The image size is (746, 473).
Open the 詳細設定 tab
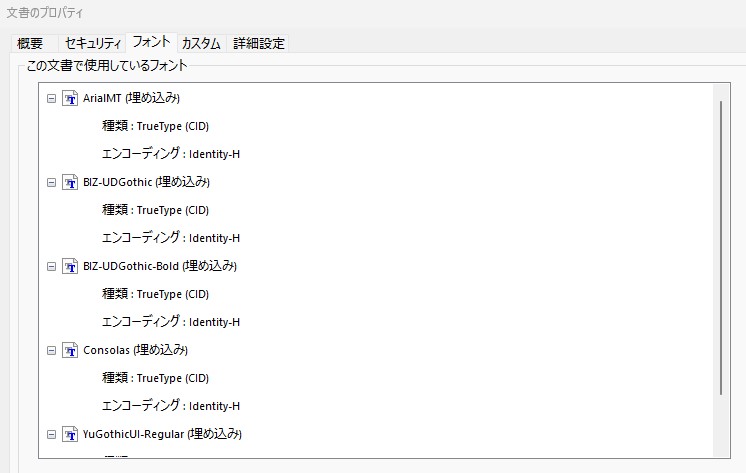(x=259, y=43)
